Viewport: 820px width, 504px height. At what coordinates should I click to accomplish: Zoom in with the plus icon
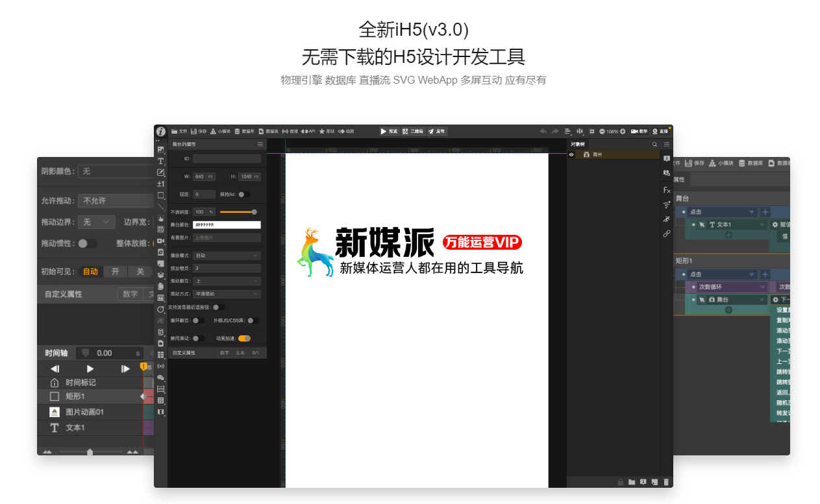[623, 131]
